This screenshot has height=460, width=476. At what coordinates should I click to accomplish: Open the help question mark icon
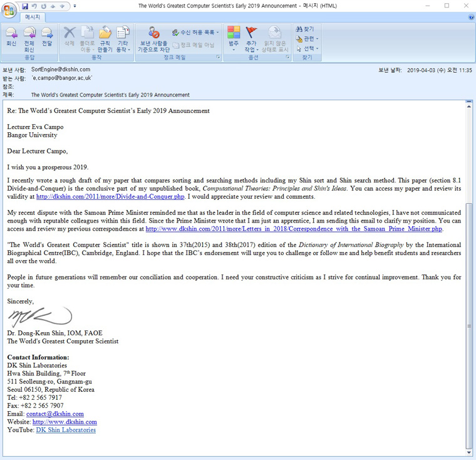coord(470,17)
